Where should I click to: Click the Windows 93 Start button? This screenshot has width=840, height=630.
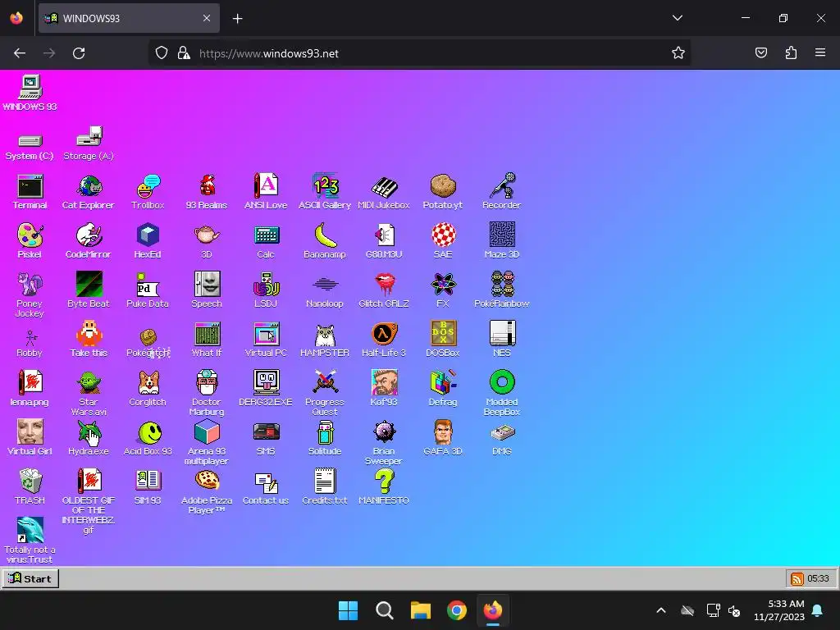tap(30, 578)
